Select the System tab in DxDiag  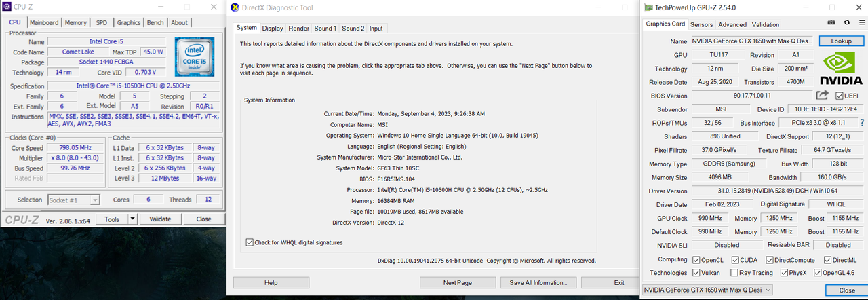click(246, 28)
